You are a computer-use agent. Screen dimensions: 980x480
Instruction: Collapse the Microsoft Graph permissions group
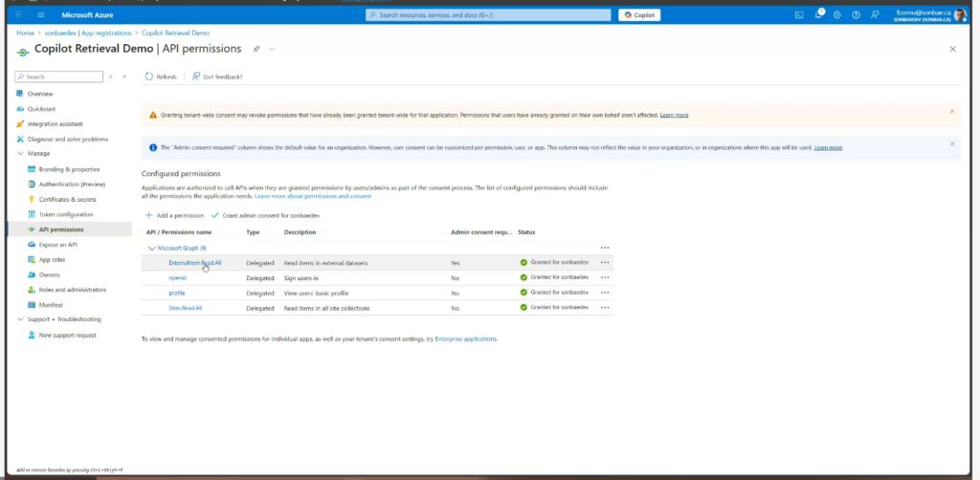(x=150, y=248)
